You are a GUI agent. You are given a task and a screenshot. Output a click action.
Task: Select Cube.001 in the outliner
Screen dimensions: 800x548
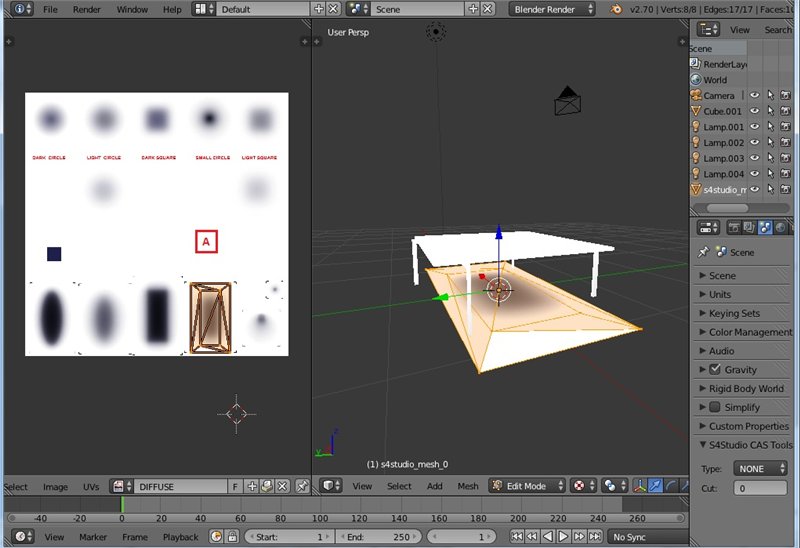(722, 111)
